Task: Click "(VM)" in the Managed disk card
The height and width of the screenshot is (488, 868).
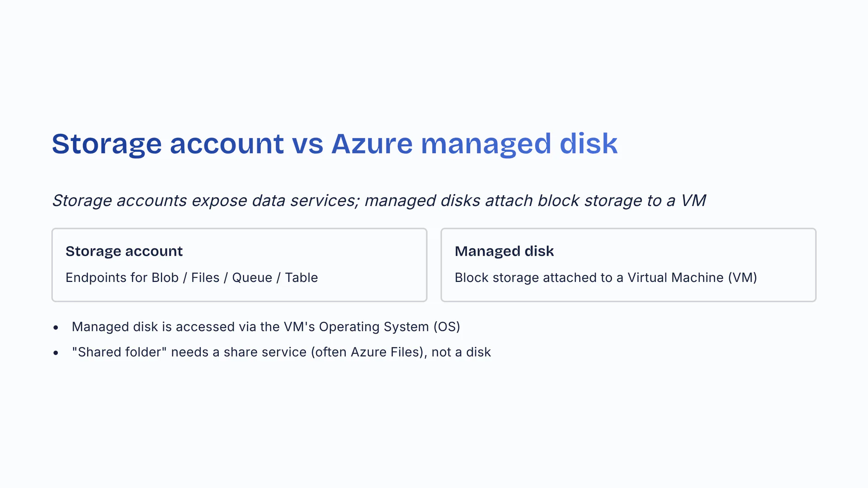Action: click(x=742, y=277)
